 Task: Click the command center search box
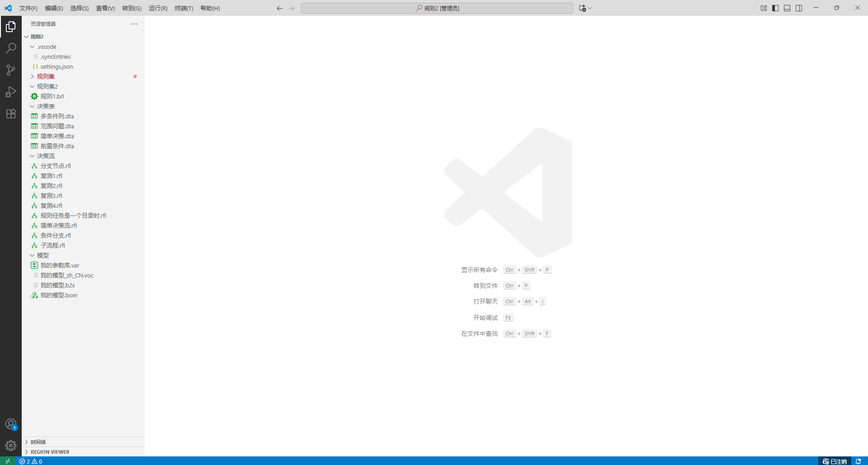[437, 8]
